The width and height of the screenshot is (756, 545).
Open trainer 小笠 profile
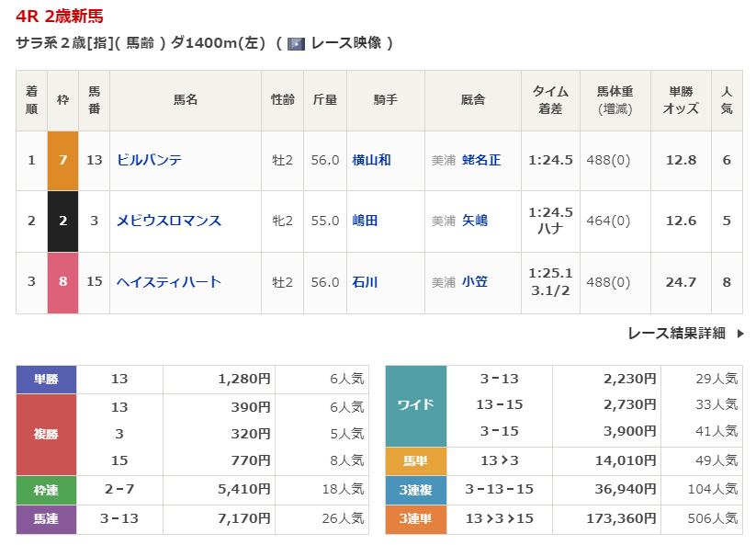pos(475,282)
